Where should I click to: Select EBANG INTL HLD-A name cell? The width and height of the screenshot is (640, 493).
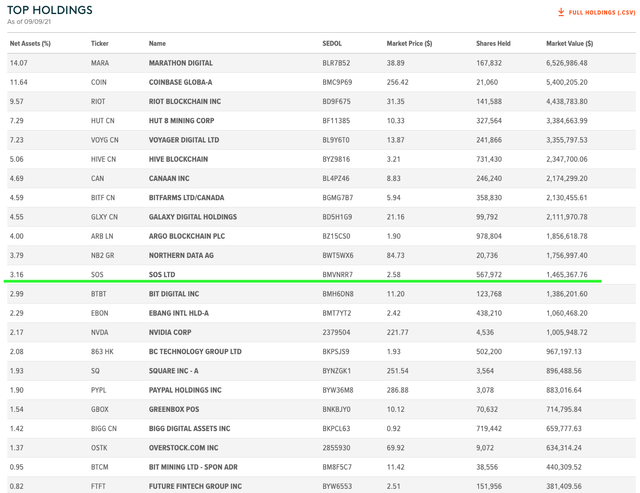point(178,313)
